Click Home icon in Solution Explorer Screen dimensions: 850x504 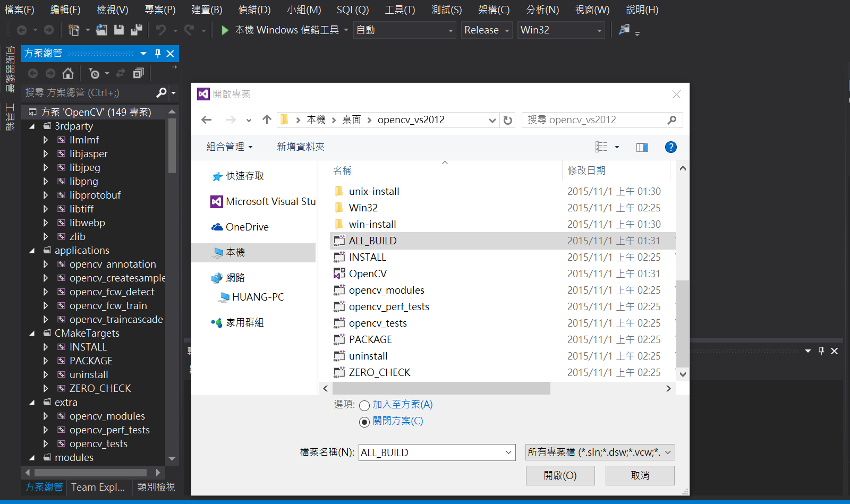tap(68, 73)
